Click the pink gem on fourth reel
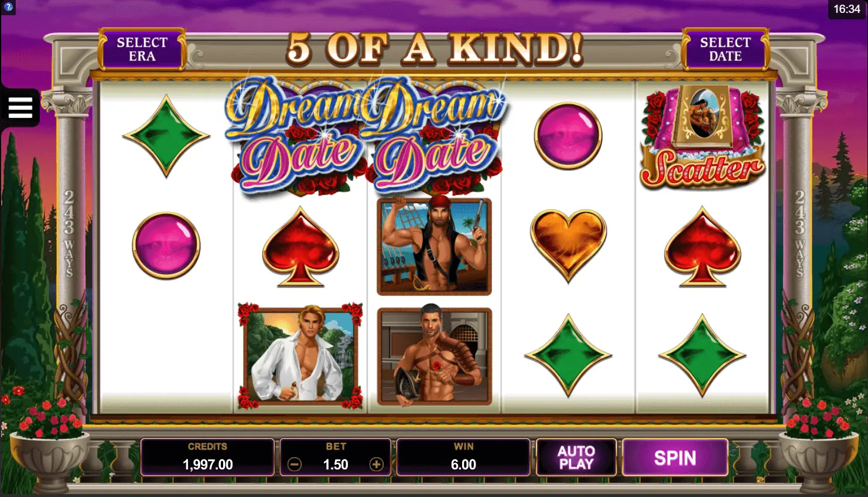 568,136
